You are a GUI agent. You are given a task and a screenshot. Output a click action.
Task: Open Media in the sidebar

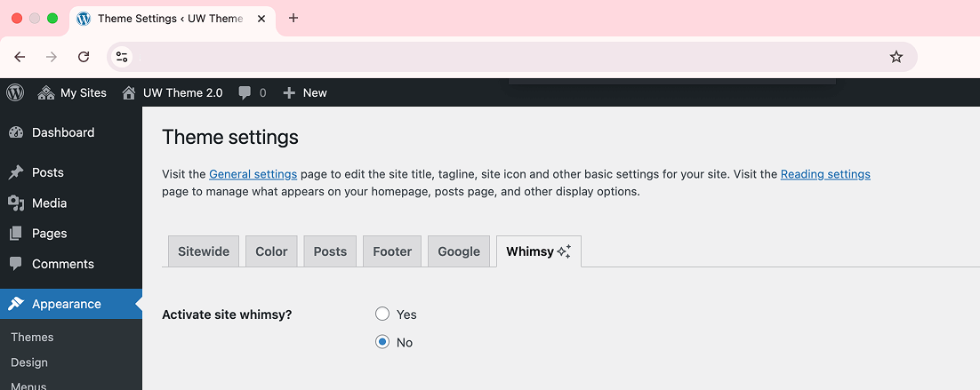click(x=49, y=203)
